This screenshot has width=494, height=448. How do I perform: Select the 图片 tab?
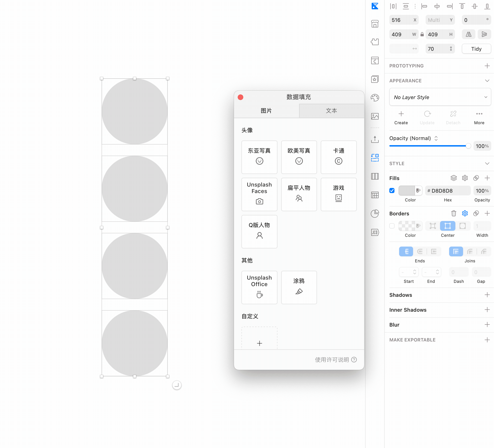pyautogui.click(x=266, y=110)
